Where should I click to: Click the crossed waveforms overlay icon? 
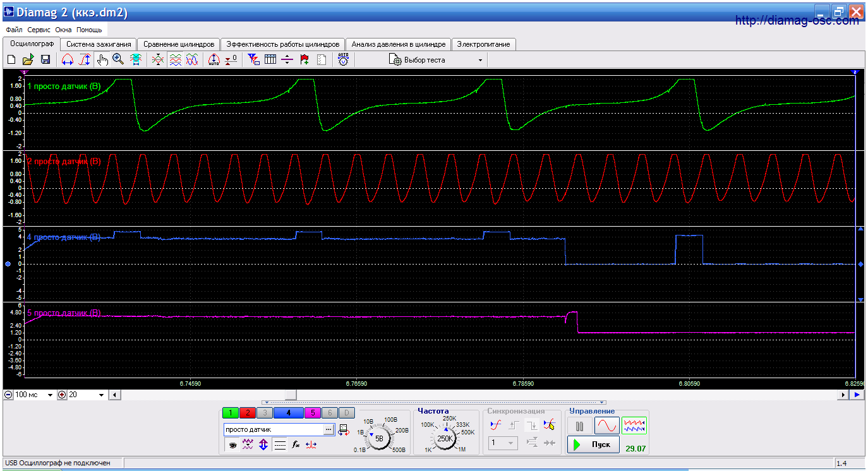point(158,60)
